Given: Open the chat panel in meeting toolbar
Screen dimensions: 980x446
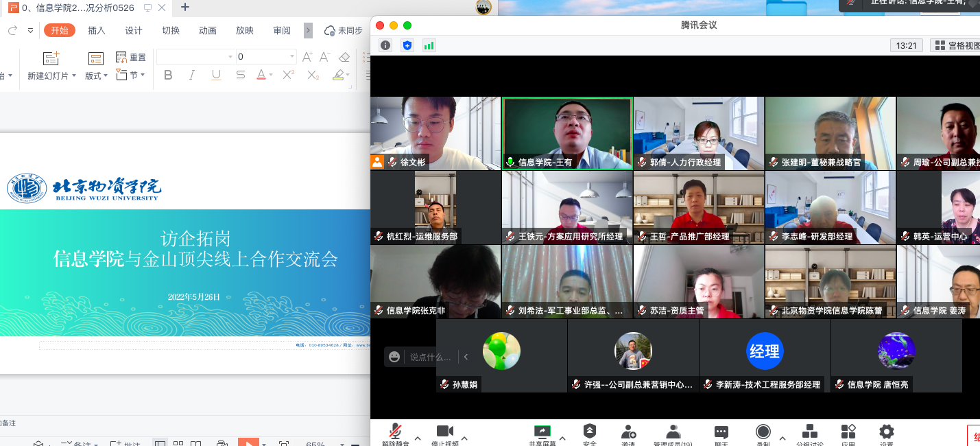Looking at the screenshot, I should click(721, 432).
